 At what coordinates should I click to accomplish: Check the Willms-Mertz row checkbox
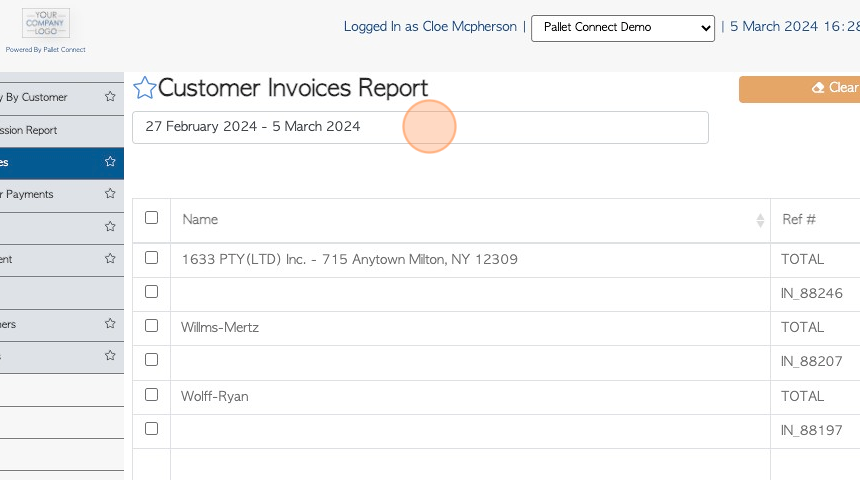click(151, 326)
